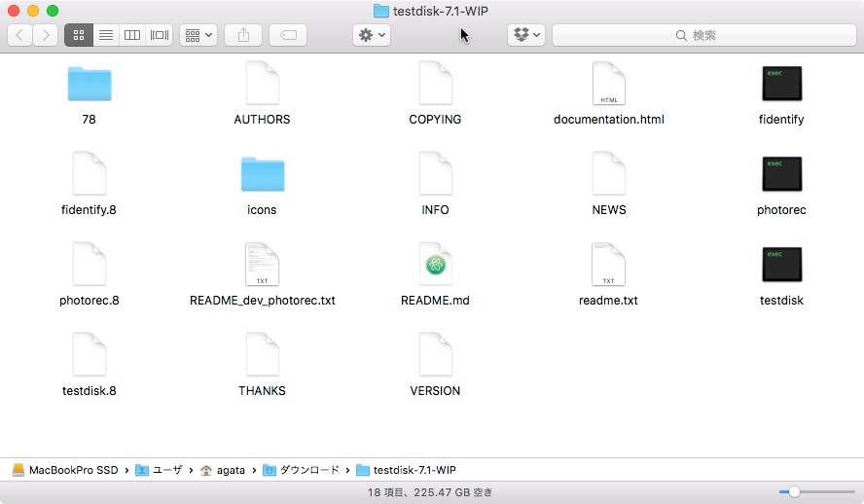
Task: Click the THANKS file name label
Action: coord(263,390)
